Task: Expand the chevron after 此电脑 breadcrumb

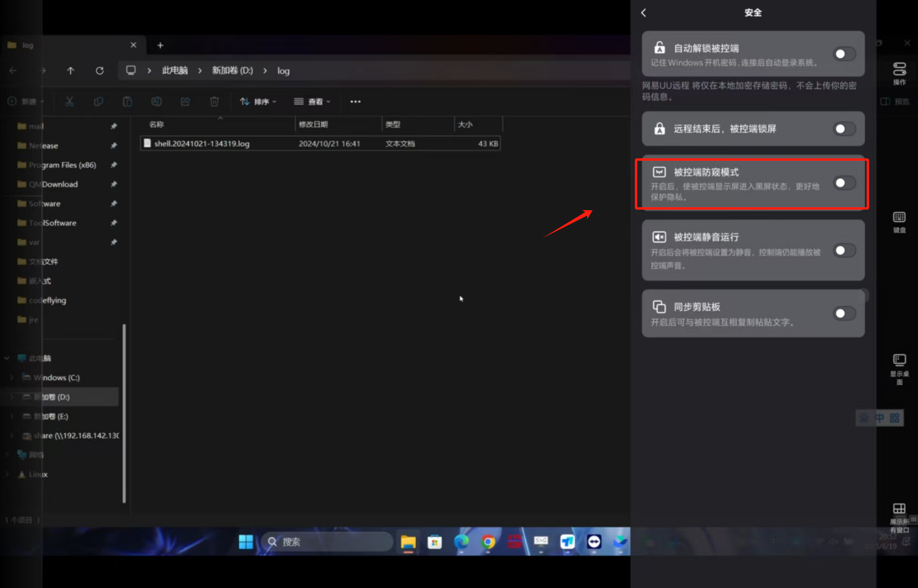Action: coord(200,71)
